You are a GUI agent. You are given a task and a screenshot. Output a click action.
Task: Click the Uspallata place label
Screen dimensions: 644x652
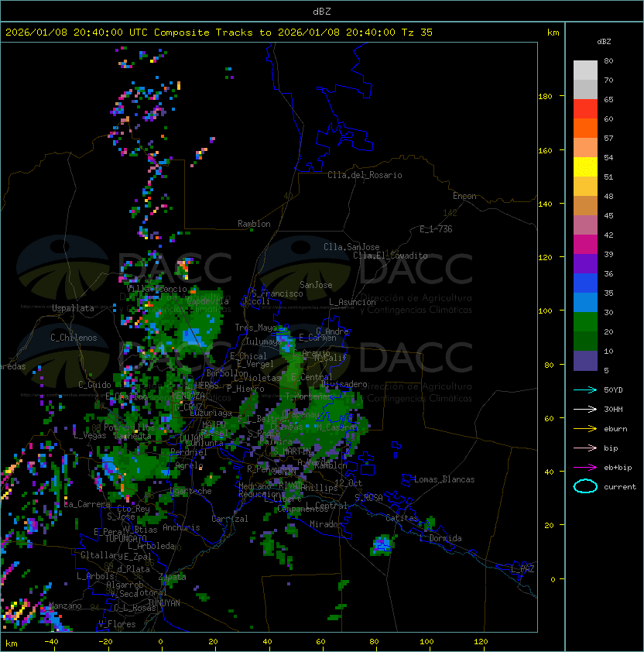click(73, 308)
